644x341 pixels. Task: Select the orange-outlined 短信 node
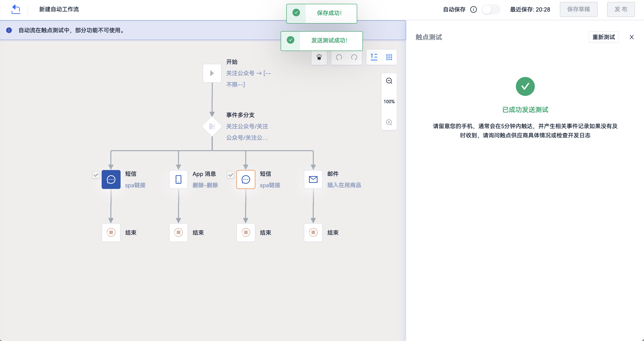point(246,179)
